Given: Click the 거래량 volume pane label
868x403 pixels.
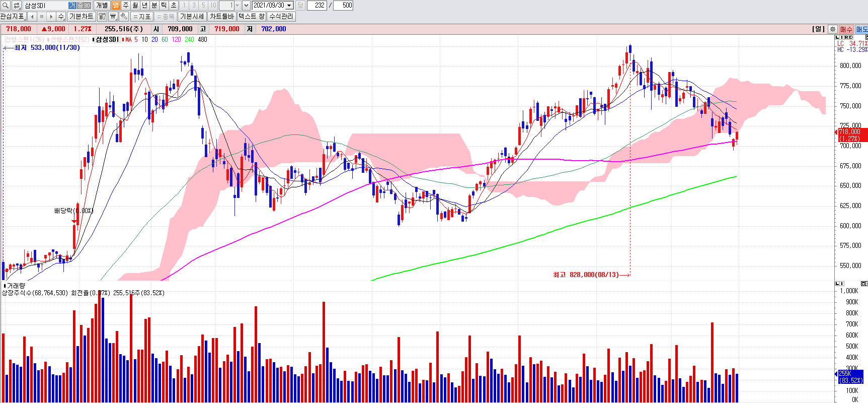Looking at the screenshot, I should click(x=15, y=286).
